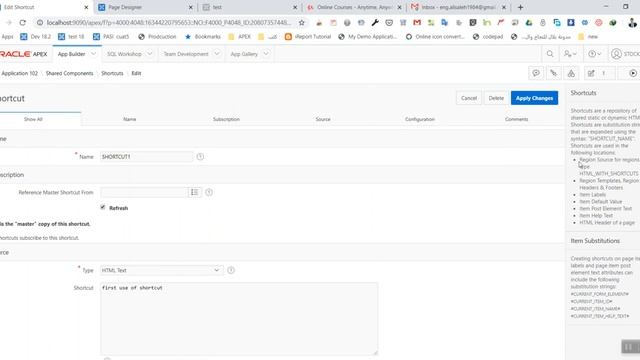Click the App Builder menu item
This screenshot has width=640, height=360.
pyautogui.click(x=71, y=54)
